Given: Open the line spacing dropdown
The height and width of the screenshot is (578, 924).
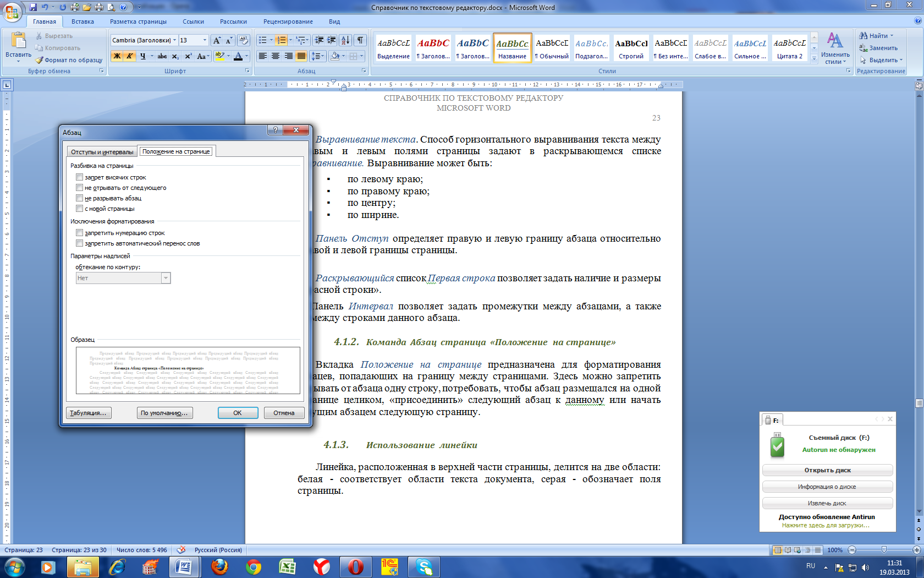Looking at the screenshot, I should (x=318, y=56).
